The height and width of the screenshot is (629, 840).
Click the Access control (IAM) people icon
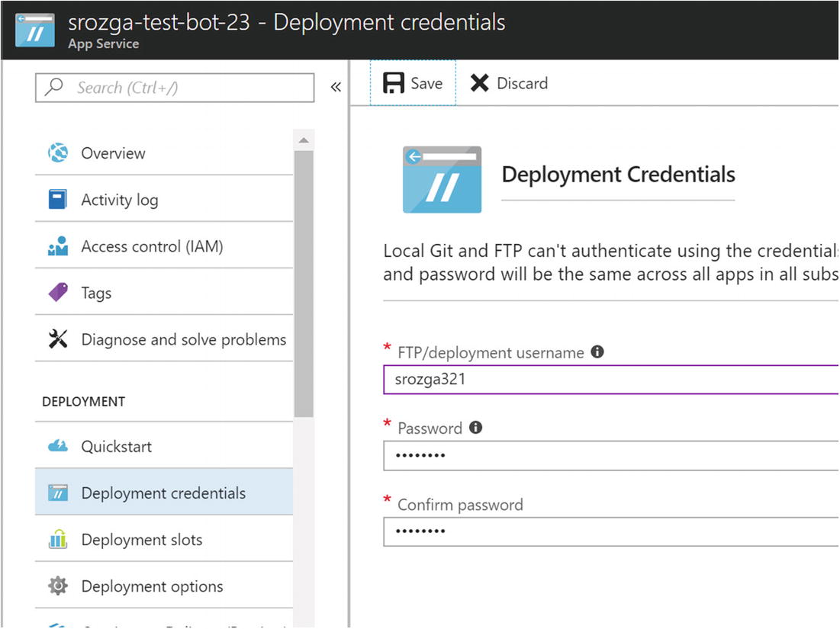(58, 246)
